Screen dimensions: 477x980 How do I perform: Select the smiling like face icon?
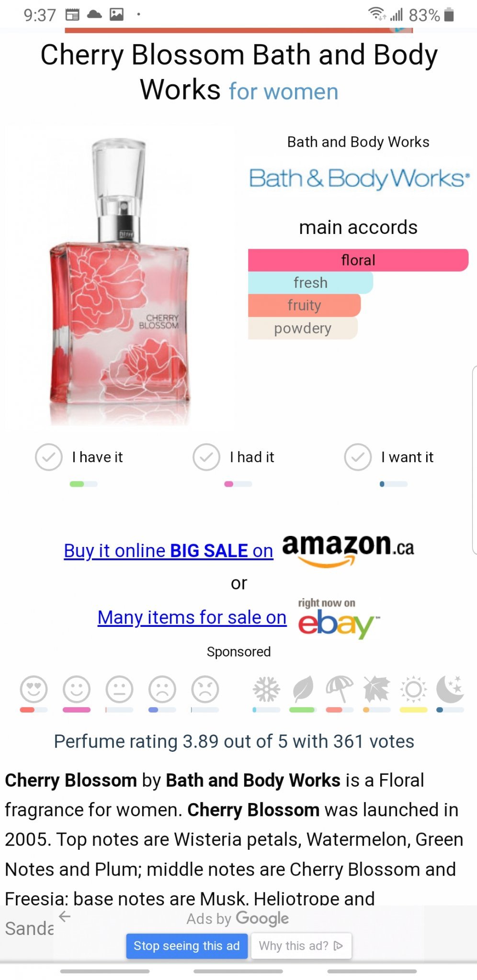[x=77, y=689]
